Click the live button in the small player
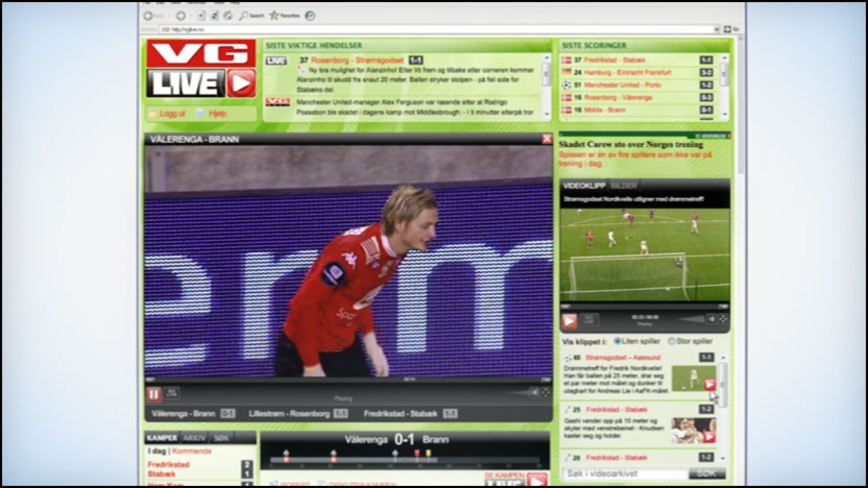The image size is (868, 488). [x=588, y=320]
